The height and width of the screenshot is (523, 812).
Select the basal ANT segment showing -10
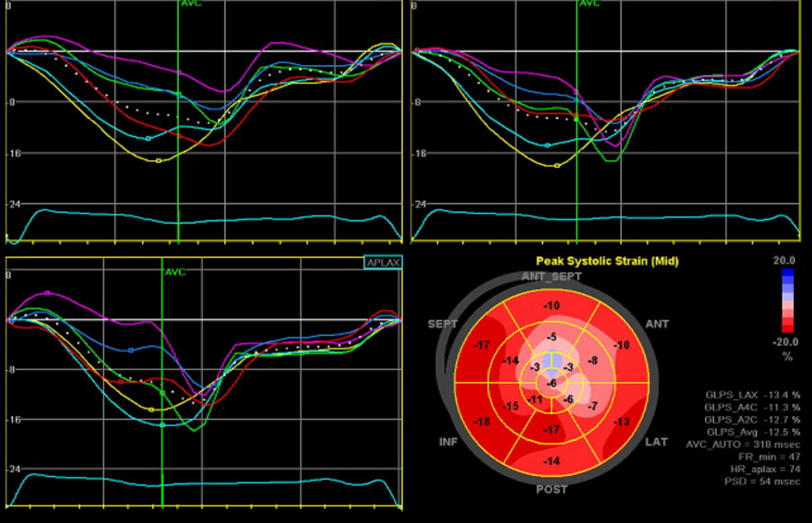(622, 345)
